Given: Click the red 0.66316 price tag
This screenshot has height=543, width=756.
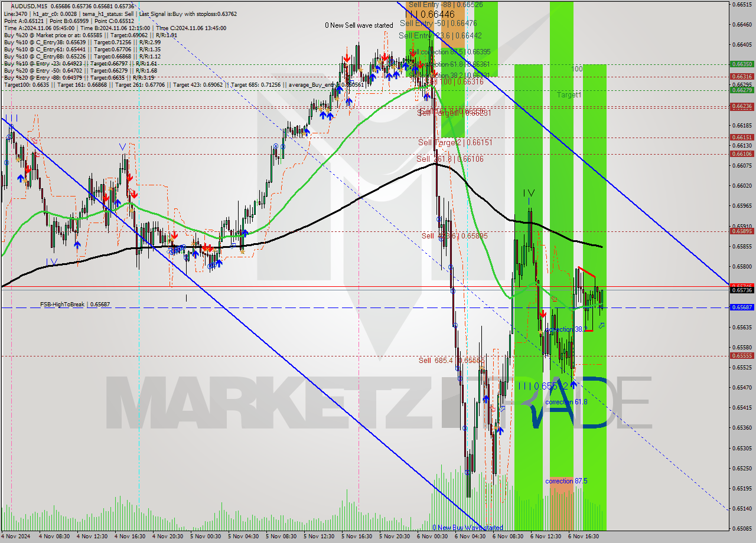Looking at the screenshot, I should tap(742, 76).
